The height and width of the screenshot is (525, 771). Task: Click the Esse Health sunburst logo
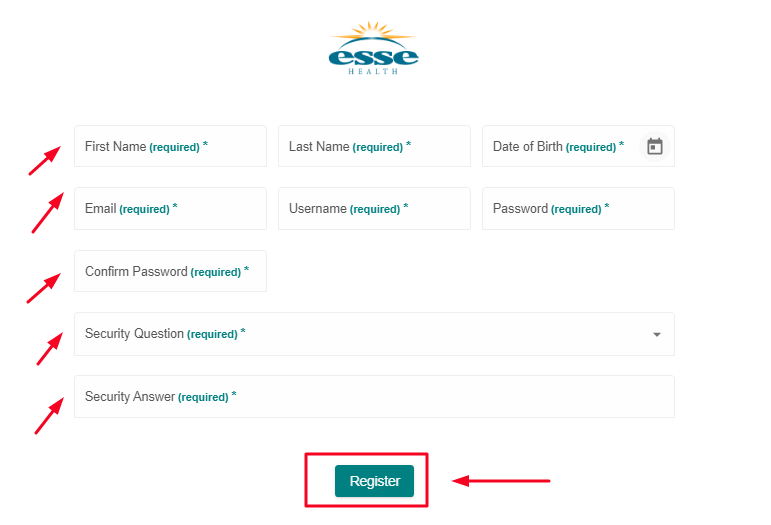tap(374, 48)
